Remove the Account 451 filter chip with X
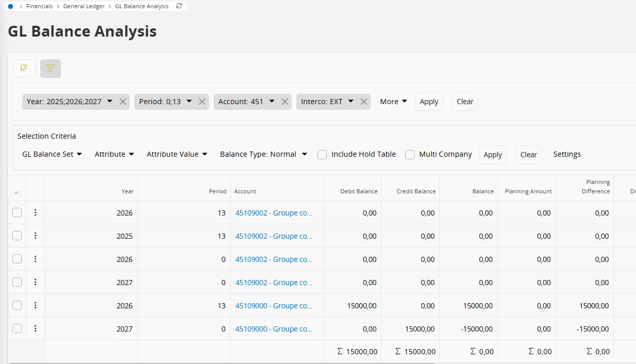 285,102
